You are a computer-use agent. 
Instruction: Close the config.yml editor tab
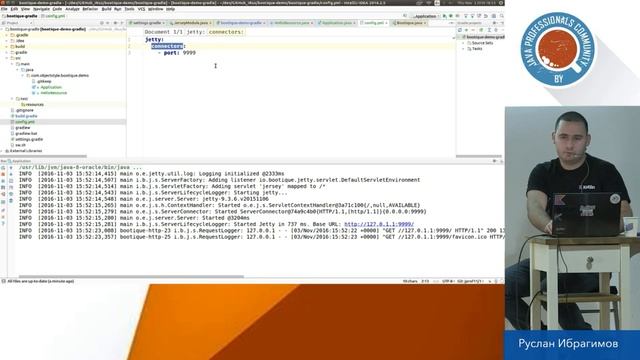coord(386,23)
